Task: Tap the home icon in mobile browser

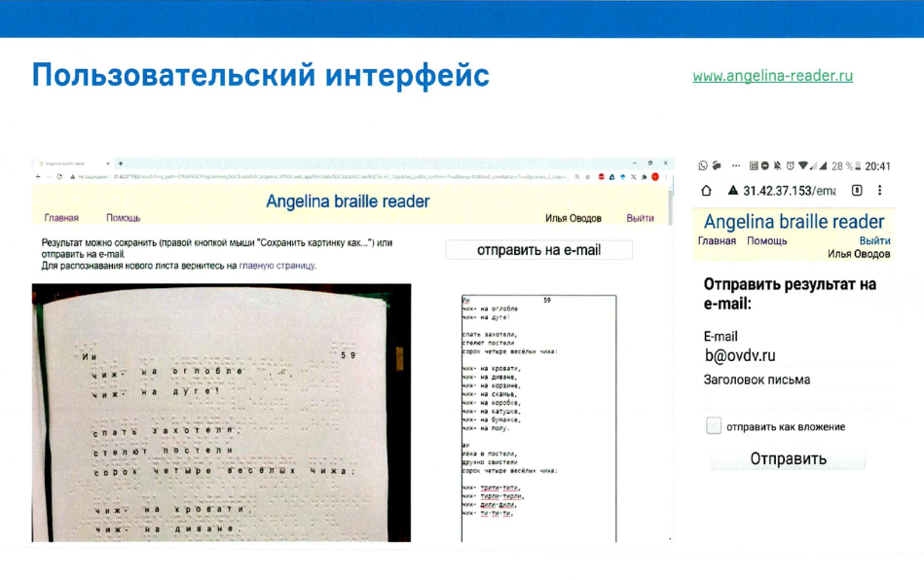Action: [x=706, y=191]
